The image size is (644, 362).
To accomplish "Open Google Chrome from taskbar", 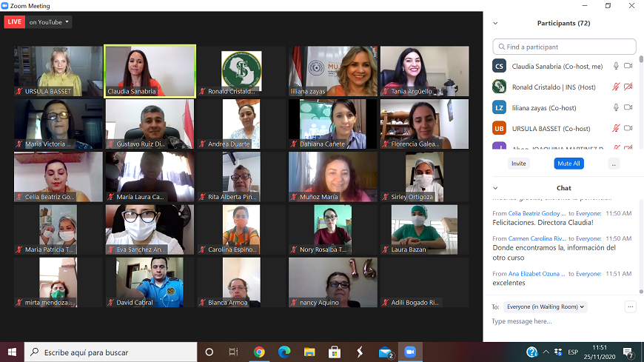I will 259,352.
